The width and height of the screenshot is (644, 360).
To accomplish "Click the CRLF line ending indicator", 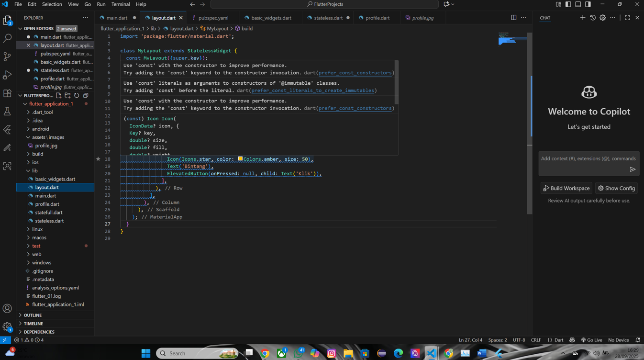I will click(x=535, y=340).
